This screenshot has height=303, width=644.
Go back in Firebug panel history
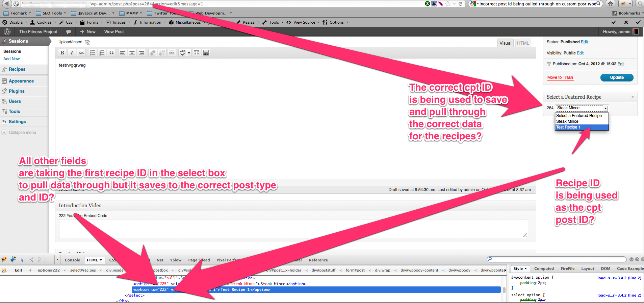[32, 259]
